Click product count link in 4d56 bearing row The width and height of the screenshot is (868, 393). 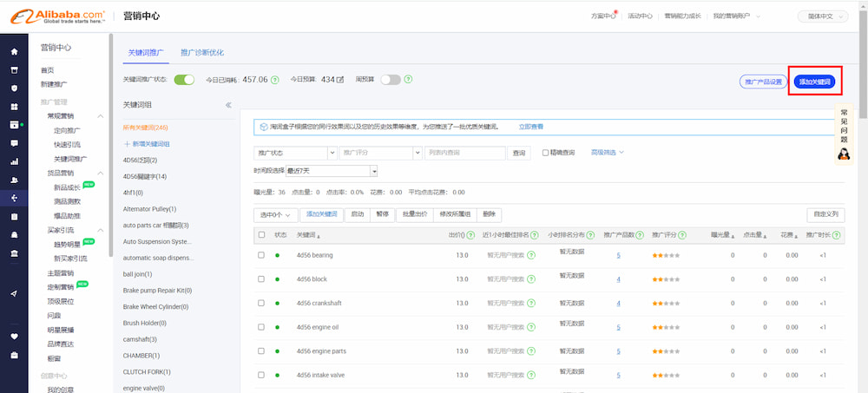coord(618,256)
